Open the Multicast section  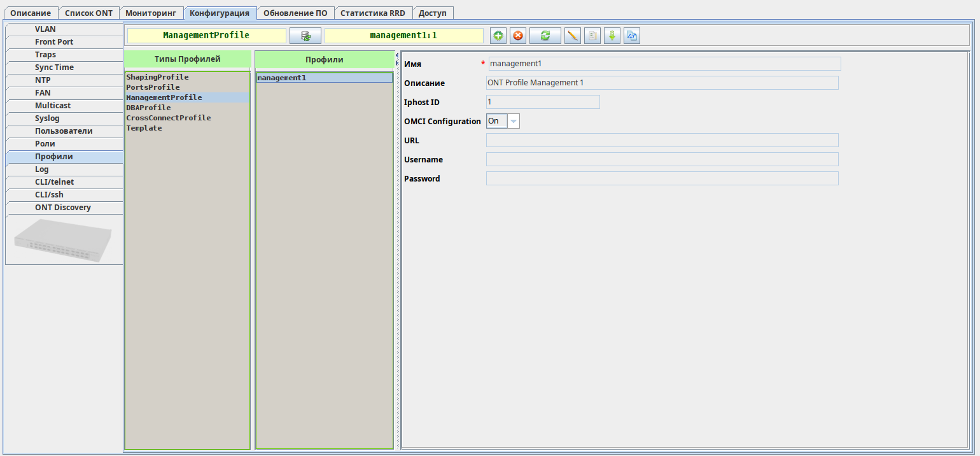tap(64, 106)
